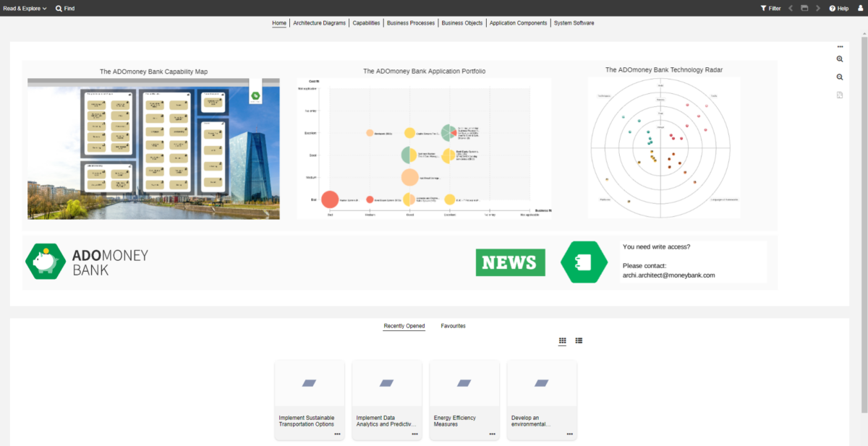Open Help from the top toolbar
The image size is (868, 446).
tap(838, 8)
